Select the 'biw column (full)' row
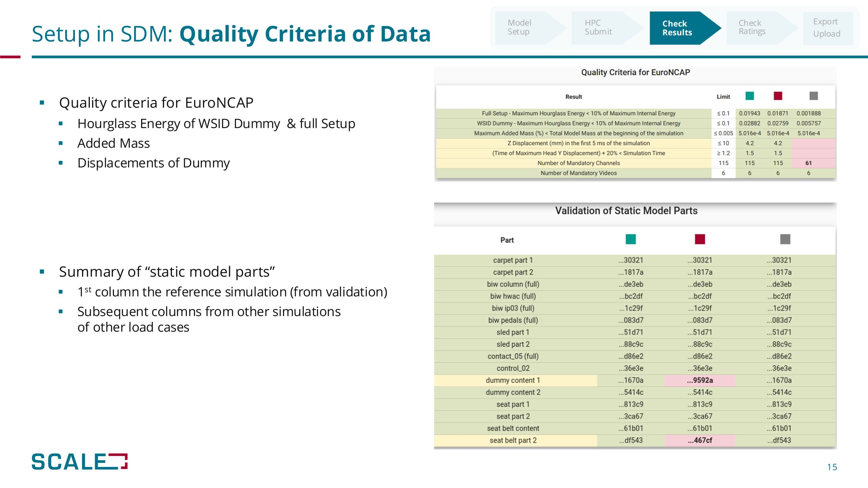The height and width of the screenshot is (488, 868). coord(635,284)
